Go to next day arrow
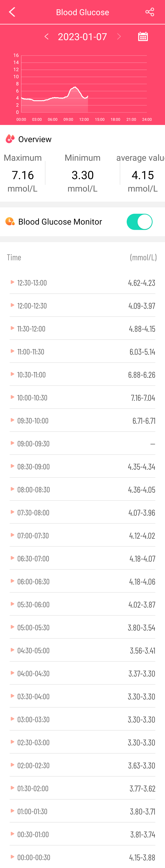 (x=119, y=36)
